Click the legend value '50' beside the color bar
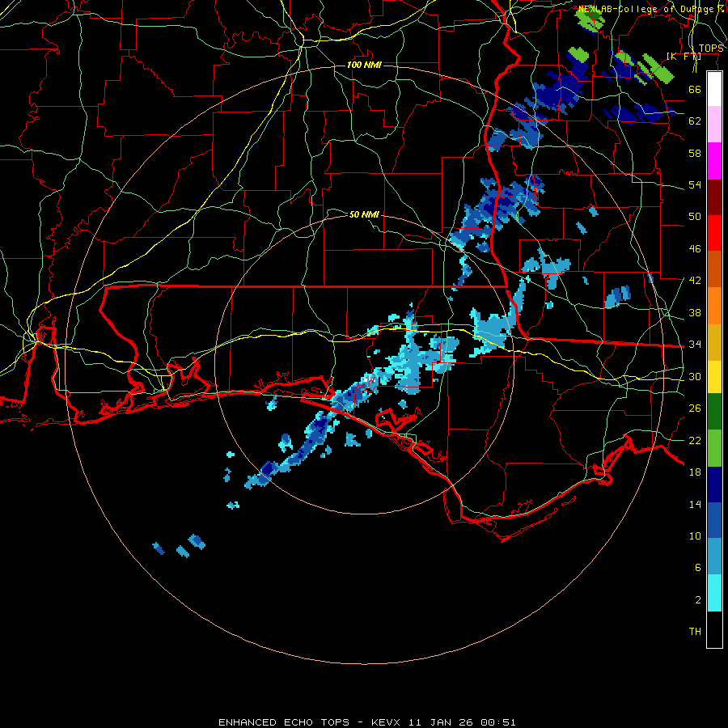 tap(695, 217)
